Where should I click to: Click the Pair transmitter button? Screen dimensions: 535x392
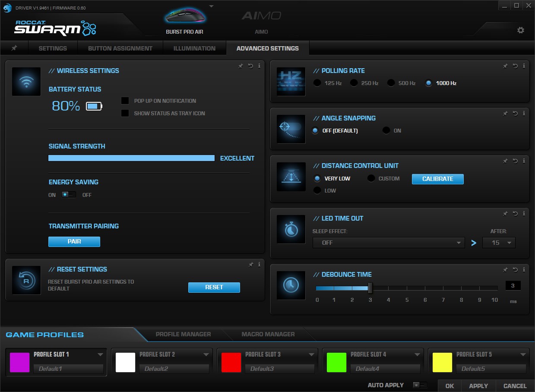(x=74, y=242)
